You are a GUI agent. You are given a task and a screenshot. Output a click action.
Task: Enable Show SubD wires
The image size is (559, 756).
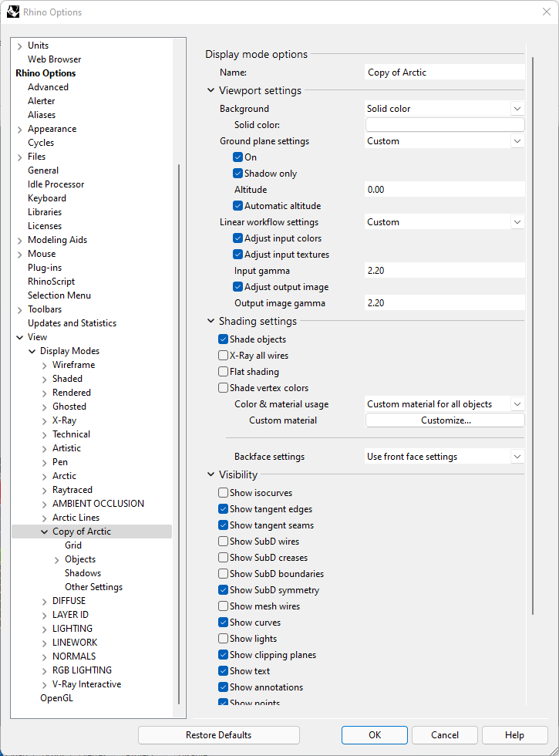coord(223,542)
